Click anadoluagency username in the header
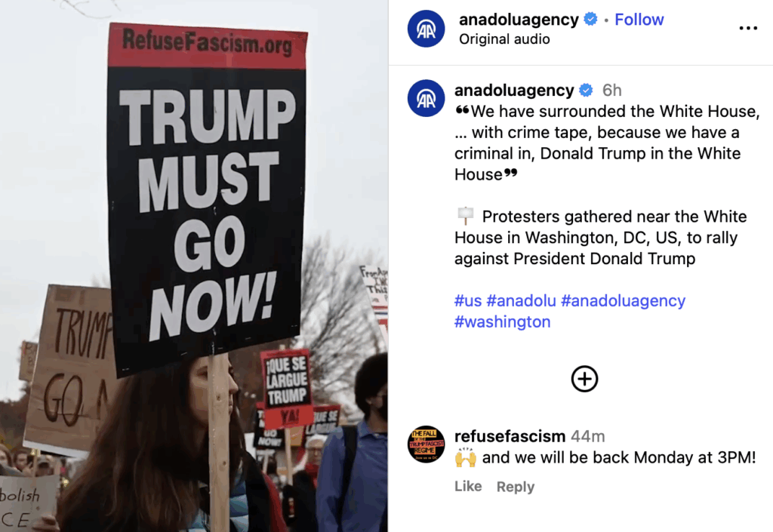 click(x=519, y=20)
